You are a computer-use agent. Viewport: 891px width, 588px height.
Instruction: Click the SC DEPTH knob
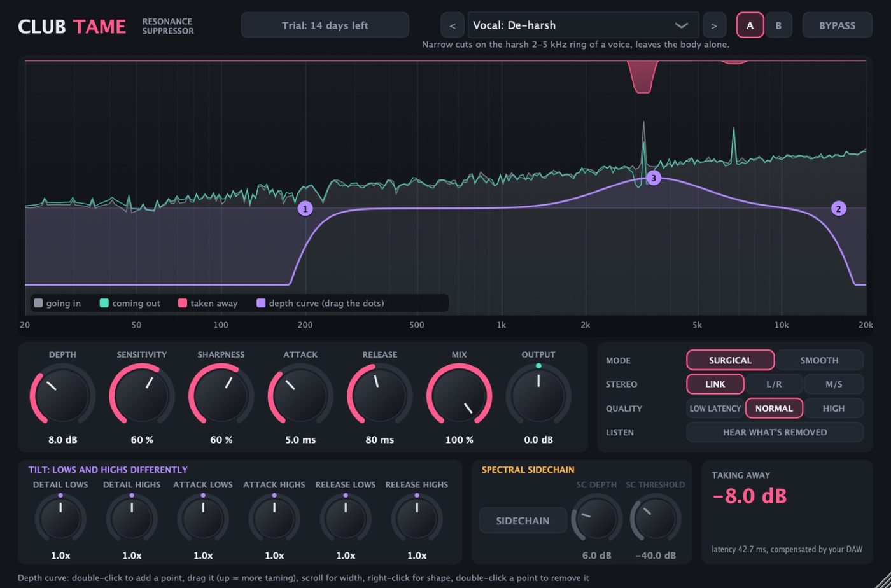coord(597,519)
